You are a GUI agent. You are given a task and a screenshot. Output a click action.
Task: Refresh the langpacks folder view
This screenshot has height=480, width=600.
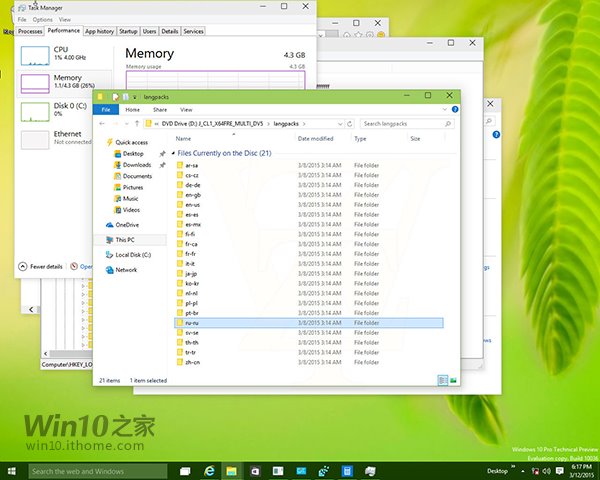tap(350, 124)
